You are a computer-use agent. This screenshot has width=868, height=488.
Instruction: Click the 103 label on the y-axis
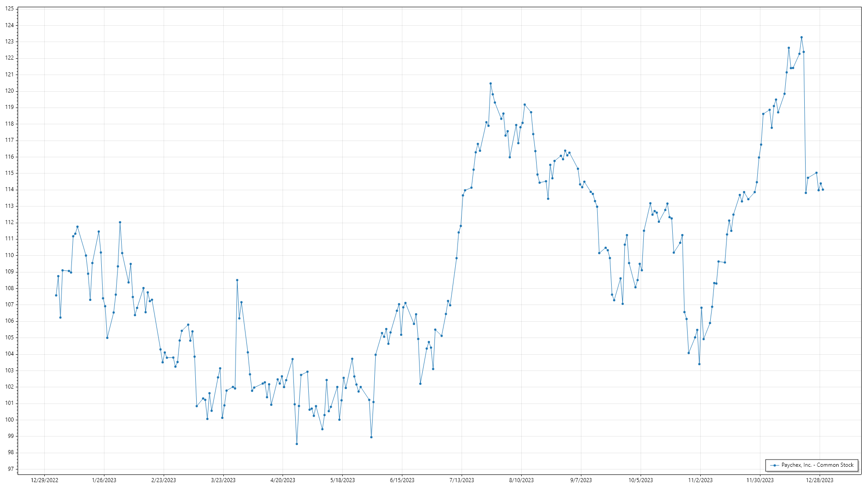[9, 371]
